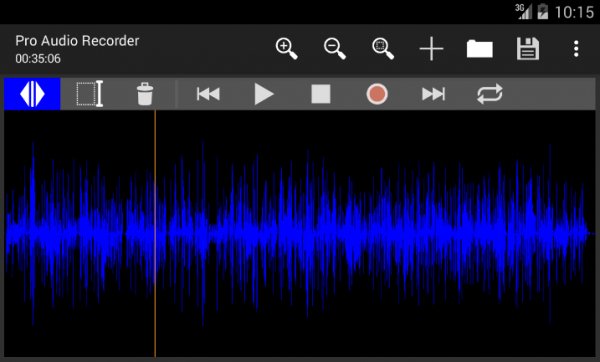Check the battery charging icon
The height and width of the screenshot is (362, 600).
click(x=543, y=11)
